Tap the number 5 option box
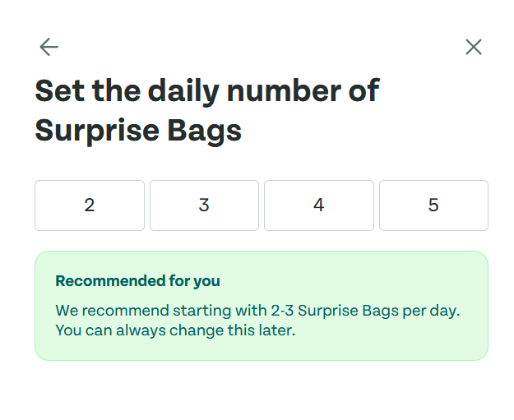The image size is (514, 420). pos(433,205)
